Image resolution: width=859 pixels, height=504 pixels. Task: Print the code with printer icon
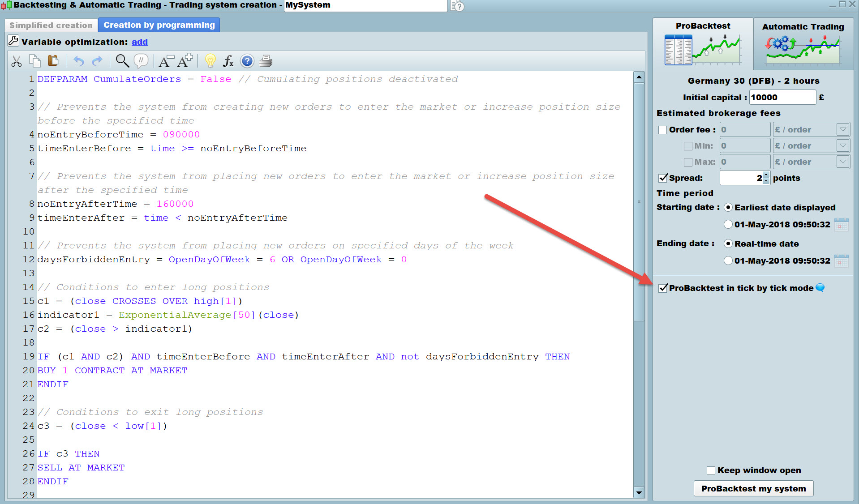coord(266,61)
